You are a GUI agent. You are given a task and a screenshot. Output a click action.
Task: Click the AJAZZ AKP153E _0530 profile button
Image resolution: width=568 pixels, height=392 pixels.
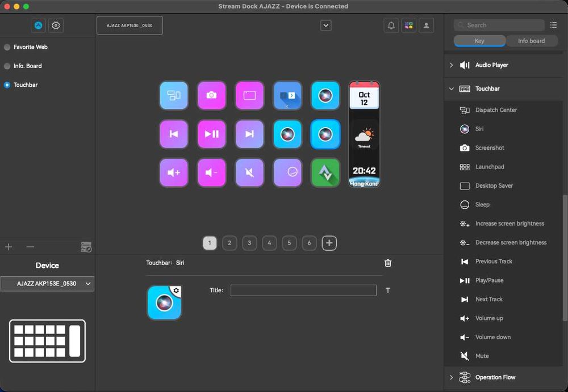pyautogui.click(x=130, y=26)
